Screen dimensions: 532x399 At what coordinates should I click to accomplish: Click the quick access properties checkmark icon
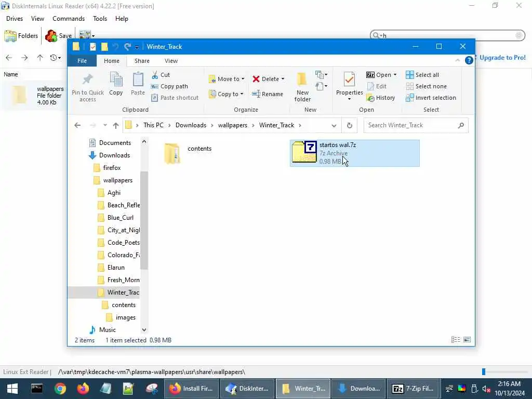(92, 47)
